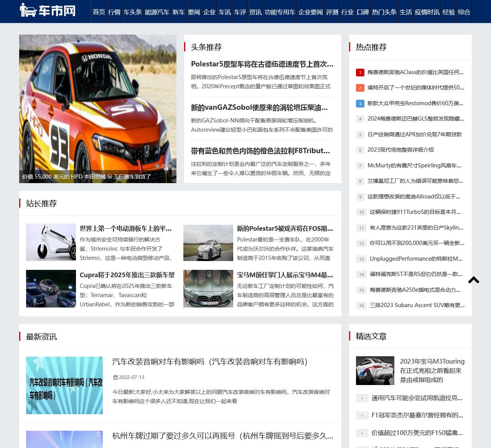Go to the 热门头条 section

pyautogui.click(x=384, y=12)
